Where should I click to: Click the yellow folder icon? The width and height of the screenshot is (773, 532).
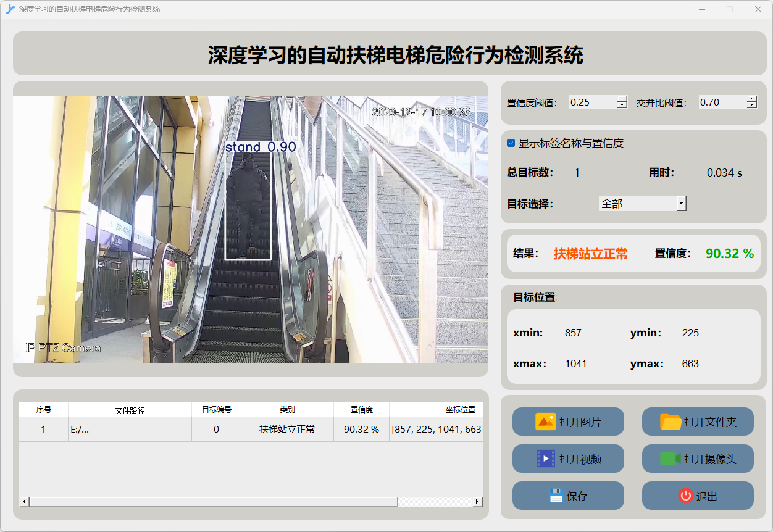pyautogui.click(x=671, y=422)
